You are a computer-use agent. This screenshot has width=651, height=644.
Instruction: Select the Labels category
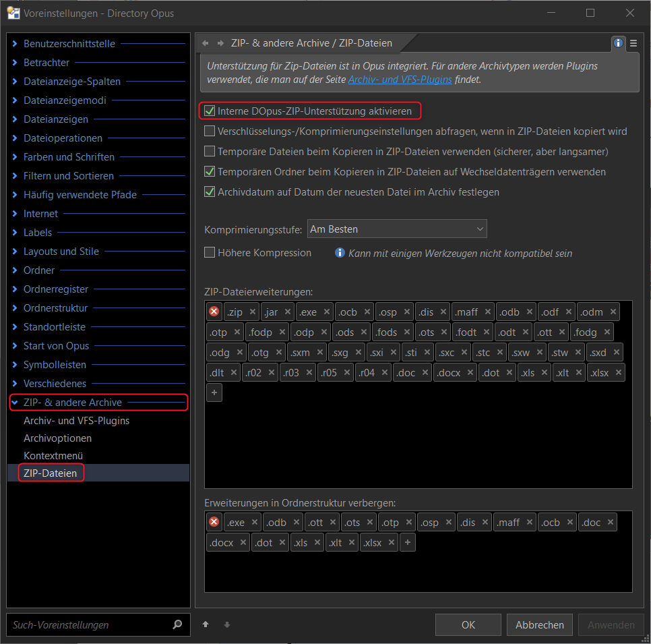click(x=38, y=233)
